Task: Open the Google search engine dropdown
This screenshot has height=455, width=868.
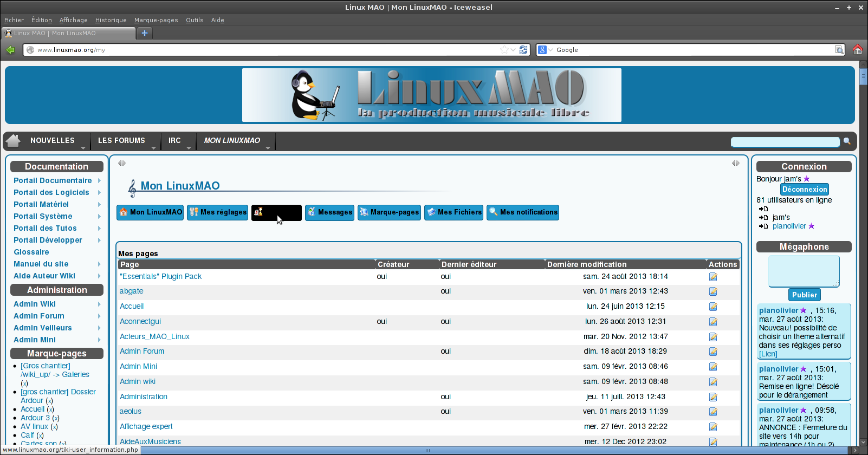Action: point(546,50)
